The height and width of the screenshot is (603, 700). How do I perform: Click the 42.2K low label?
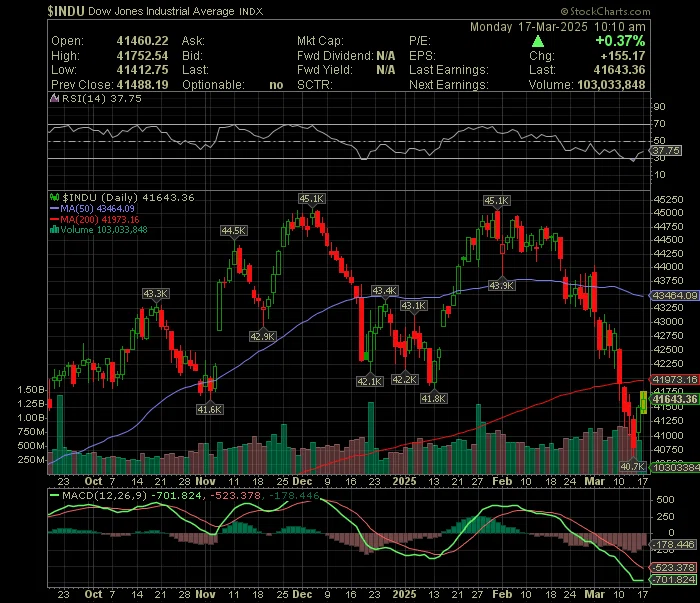pyautogui.click(x=404, y=380)
